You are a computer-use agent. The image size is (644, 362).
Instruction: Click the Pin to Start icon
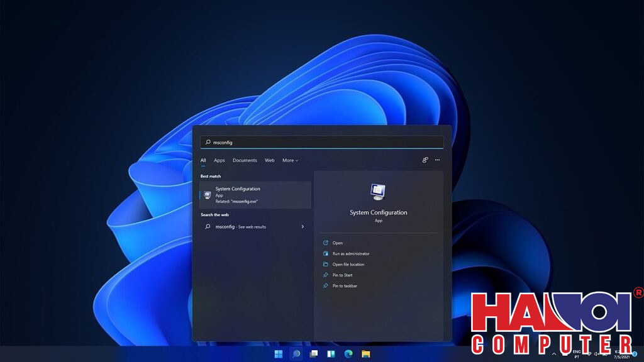tap(325, 275)
